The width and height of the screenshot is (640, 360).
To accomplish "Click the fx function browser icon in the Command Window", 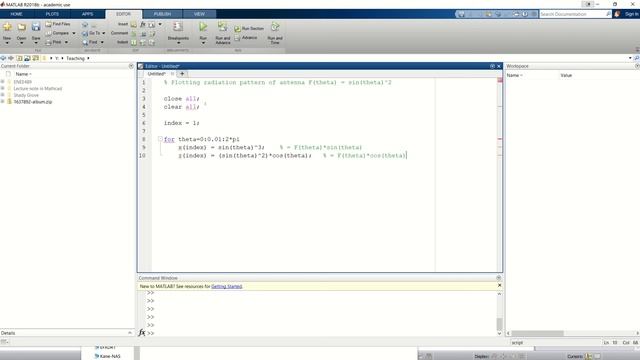I will [142, 333].
